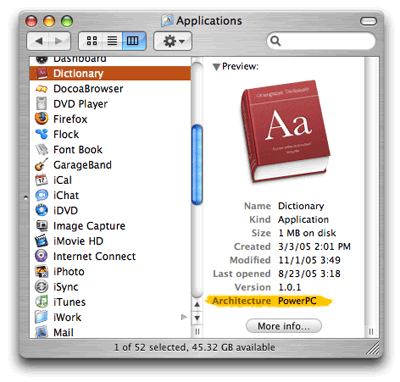Click the iDVD icon
The image size is (400, 382).
[x=42, y=210]
